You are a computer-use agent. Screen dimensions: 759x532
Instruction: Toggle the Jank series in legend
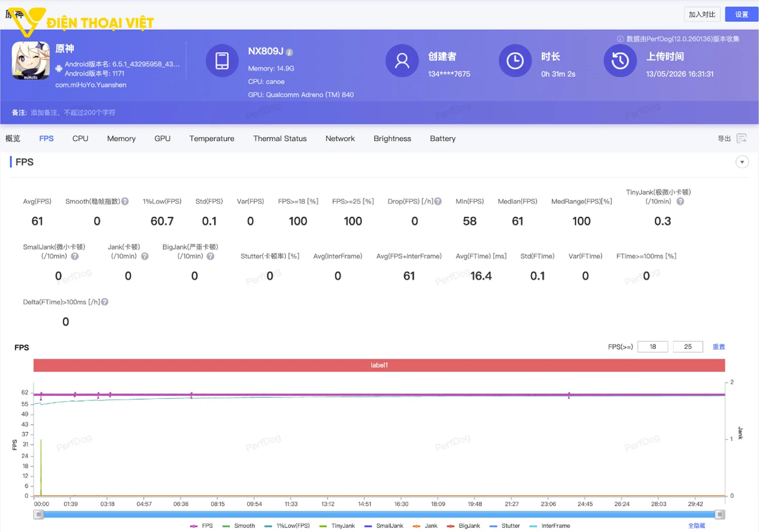click(425, 526)
